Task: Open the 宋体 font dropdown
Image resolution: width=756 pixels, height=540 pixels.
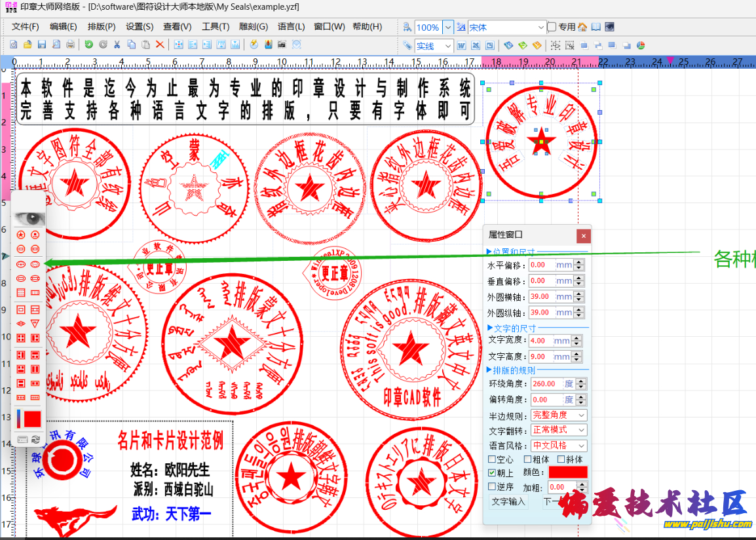Action: [541, 28]
